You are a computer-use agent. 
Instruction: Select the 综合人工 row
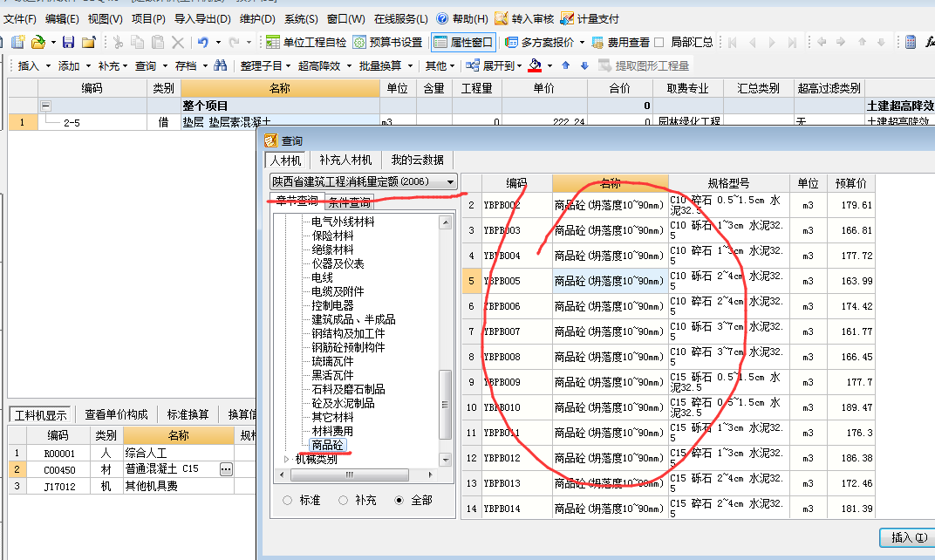131,454
